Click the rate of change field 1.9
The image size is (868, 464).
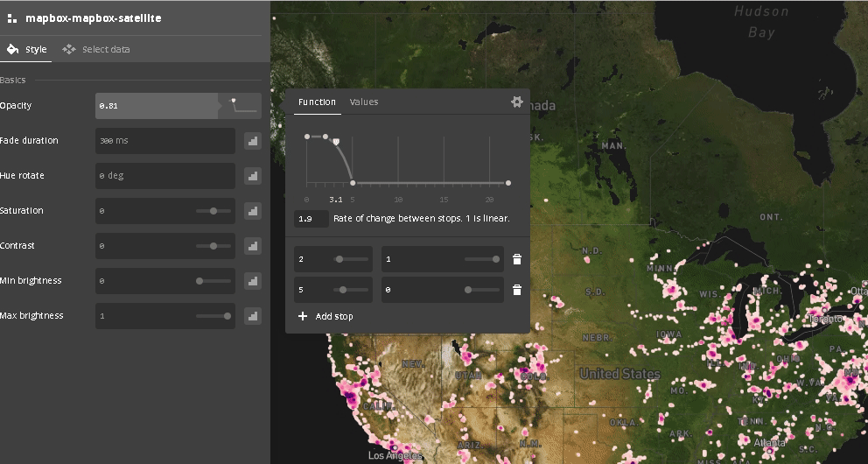click(311, 219)
